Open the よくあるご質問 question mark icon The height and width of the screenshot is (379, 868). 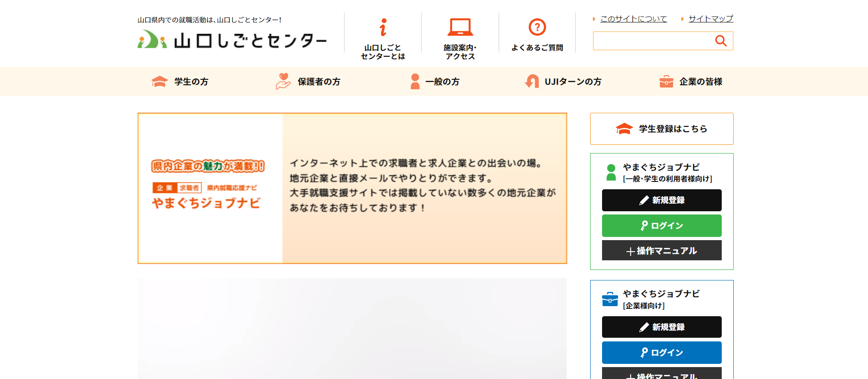click(x=537, y=27)
